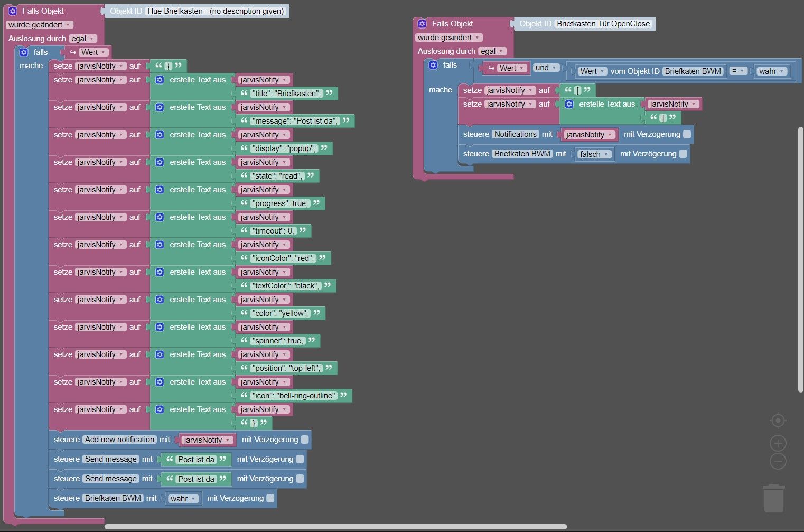This screenshot has width=804, height=532.
Task: Click gear icon on left Falls Objekt block
Action: coord(13,11)
